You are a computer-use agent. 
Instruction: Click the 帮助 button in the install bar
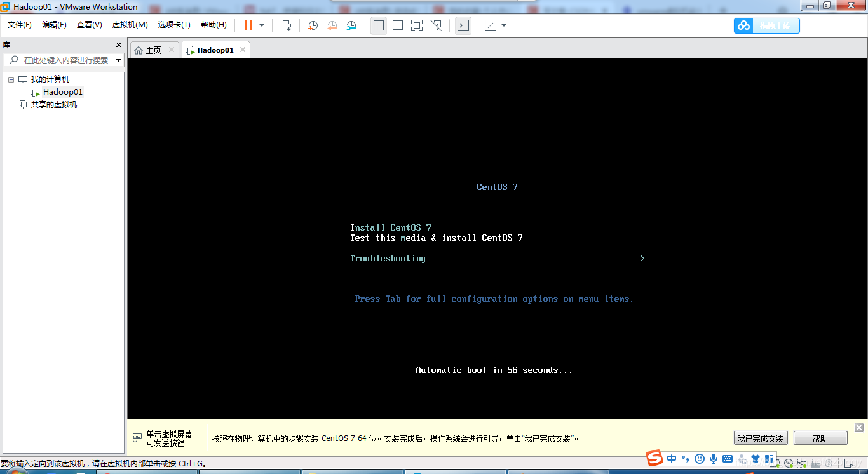(x=820, y=438)
